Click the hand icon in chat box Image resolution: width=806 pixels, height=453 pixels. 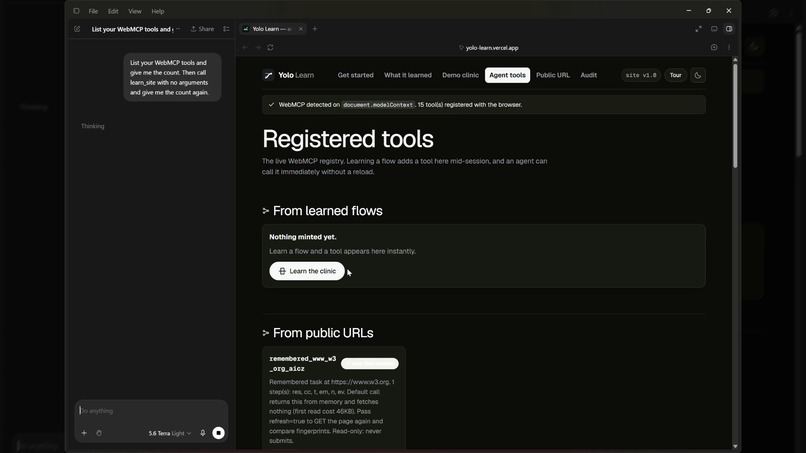coord(99,433)
